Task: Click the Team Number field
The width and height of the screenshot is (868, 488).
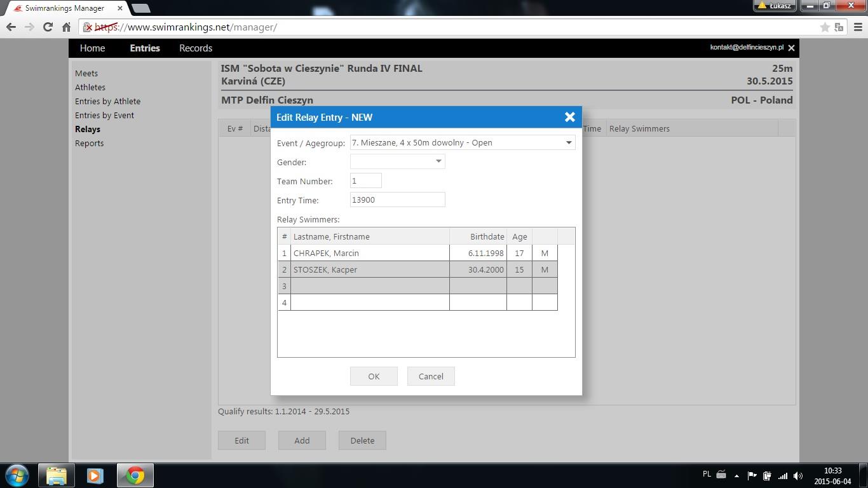Action: click(365, 180)
